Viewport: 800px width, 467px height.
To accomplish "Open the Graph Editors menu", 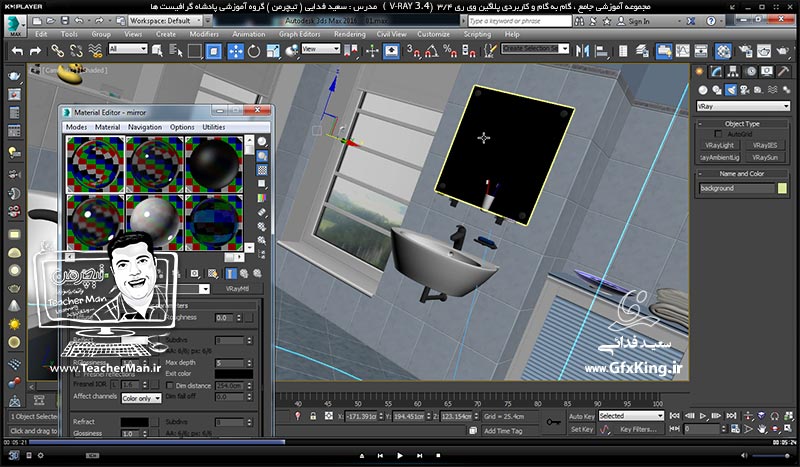I will pos(299,34).
